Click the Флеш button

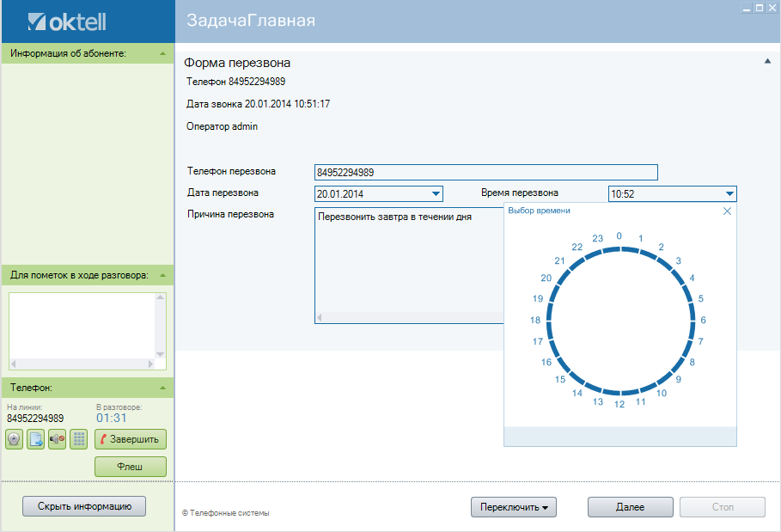coord(130,467)
